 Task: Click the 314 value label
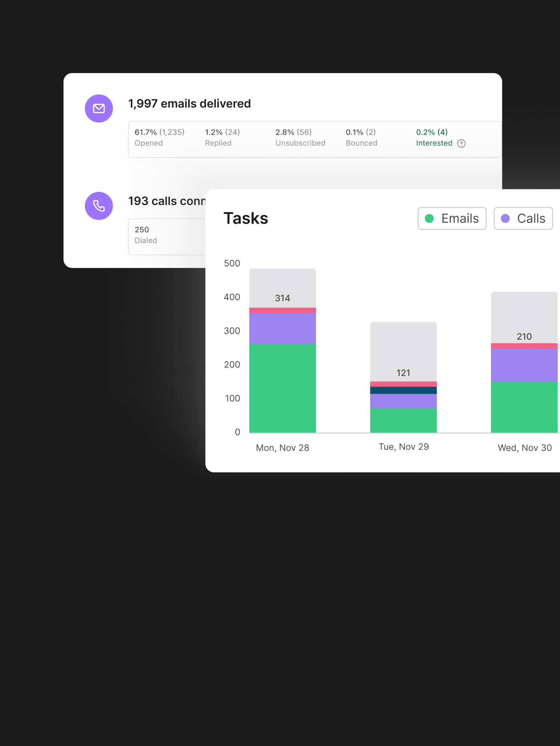pyautogui.click(x=282, y=298)
